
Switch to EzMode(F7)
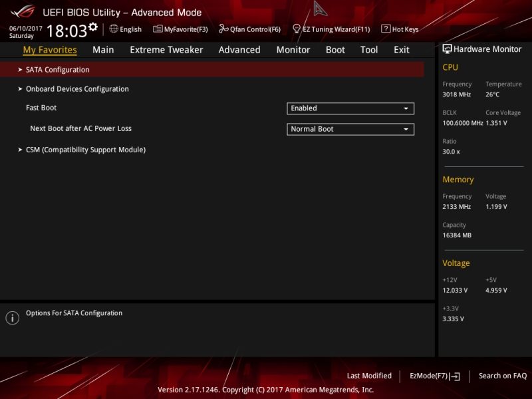435,376
